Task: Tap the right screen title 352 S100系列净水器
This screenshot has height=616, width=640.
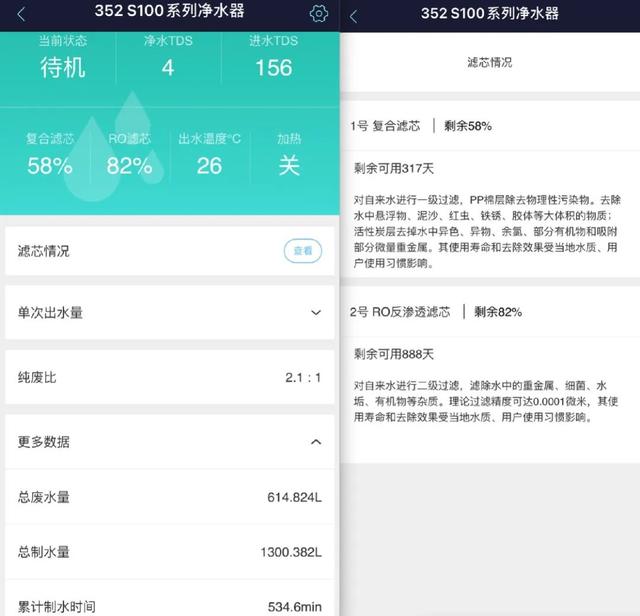Action: point(489,13)
